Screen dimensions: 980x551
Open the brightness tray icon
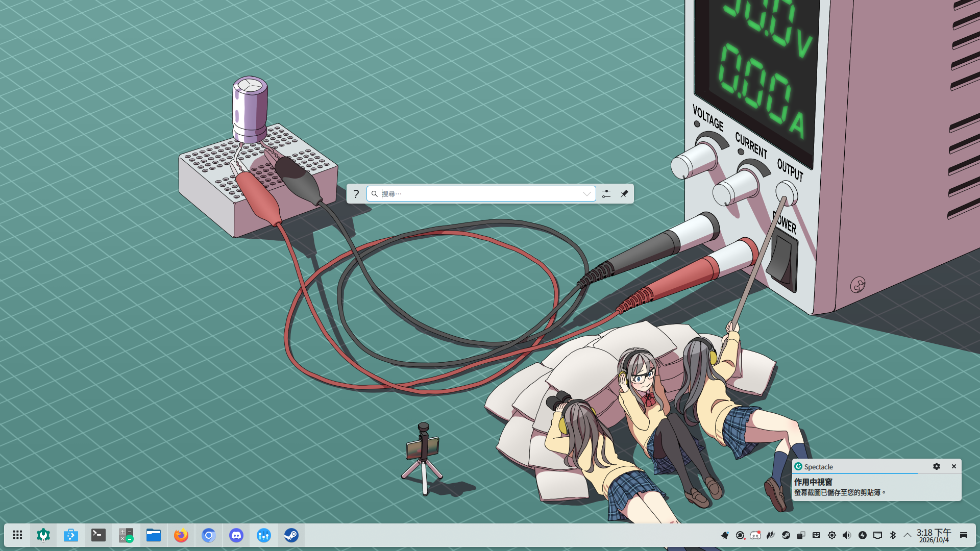(x=832, y=535)
